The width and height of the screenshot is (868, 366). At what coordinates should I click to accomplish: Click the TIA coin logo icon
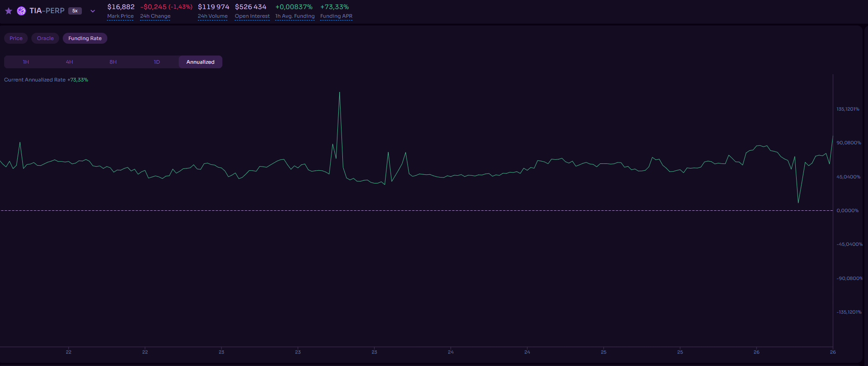(x=21, y=11)
